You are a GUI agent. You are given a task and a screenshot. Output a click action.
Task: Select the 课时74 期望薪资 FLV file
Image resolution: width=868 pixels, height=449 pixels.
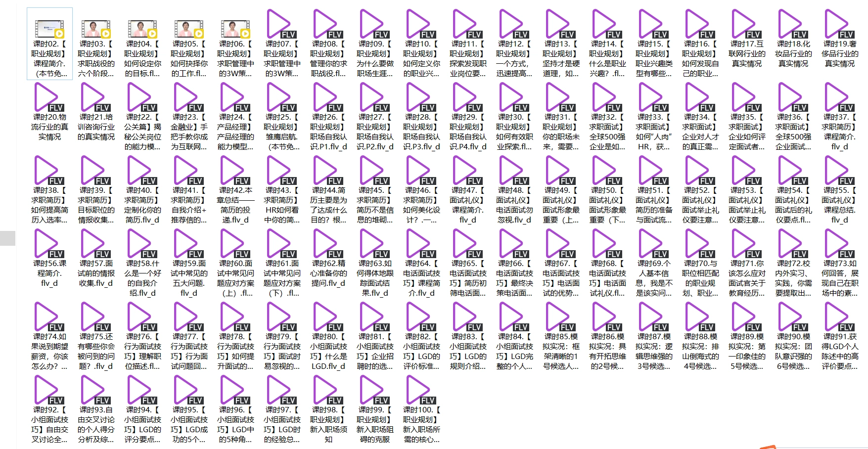coord(48,317)
